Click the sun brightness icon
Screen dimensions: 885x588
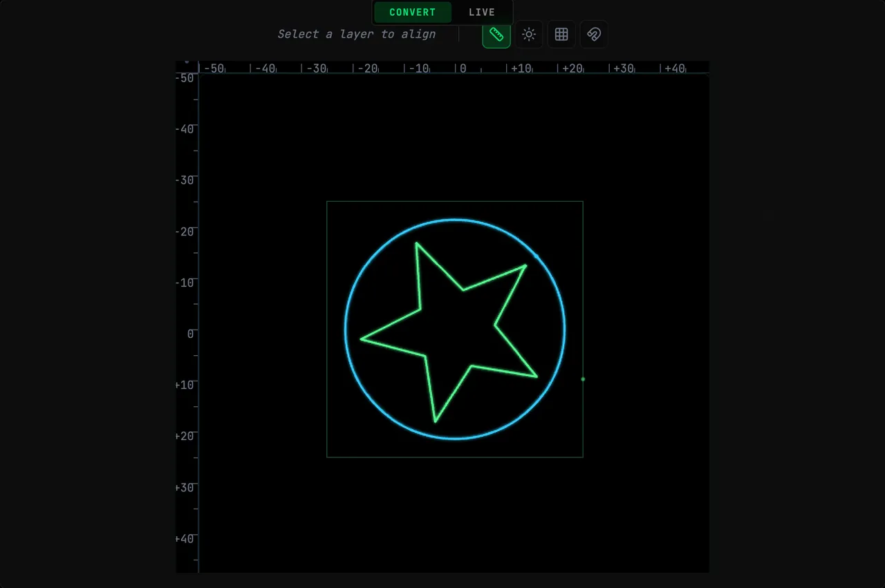tap(529, 35)
